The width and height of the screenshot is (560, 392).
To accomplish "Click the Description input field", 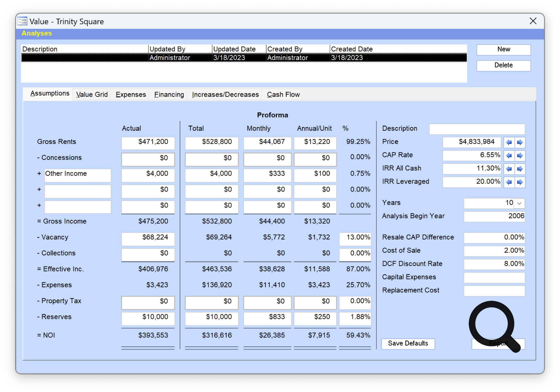I will click(x=477, y=129).
